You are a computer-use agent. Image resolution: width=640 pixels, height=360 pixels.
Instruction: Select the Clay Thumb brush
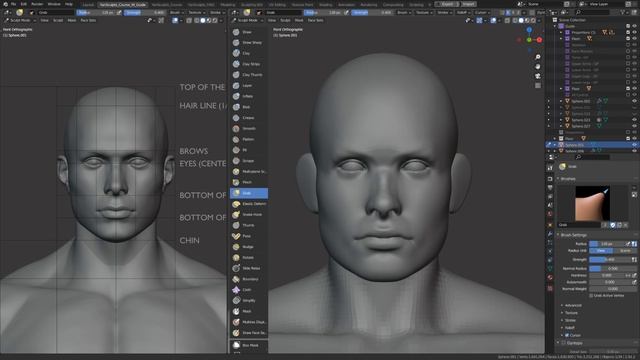point(249,75)
